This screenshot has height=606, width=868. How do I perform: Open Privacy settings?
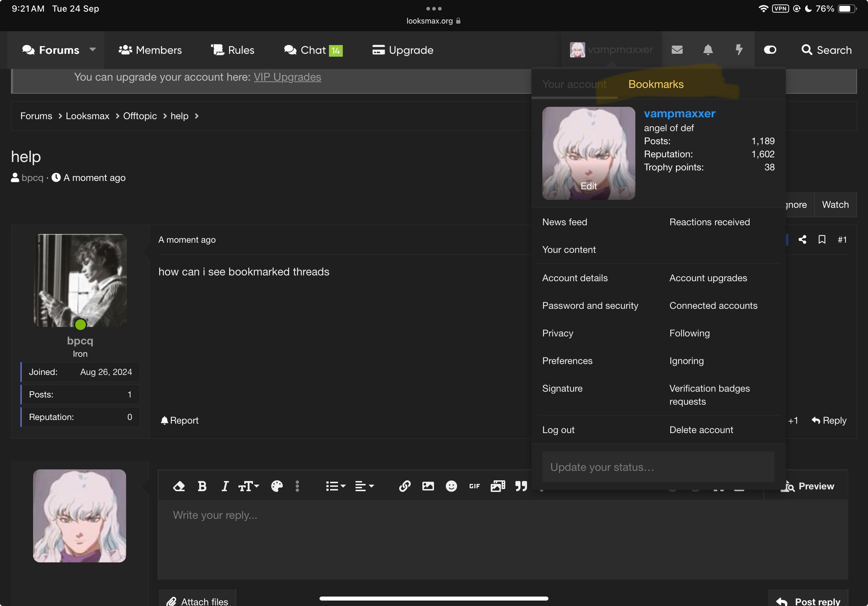click(x=558, y=333)
